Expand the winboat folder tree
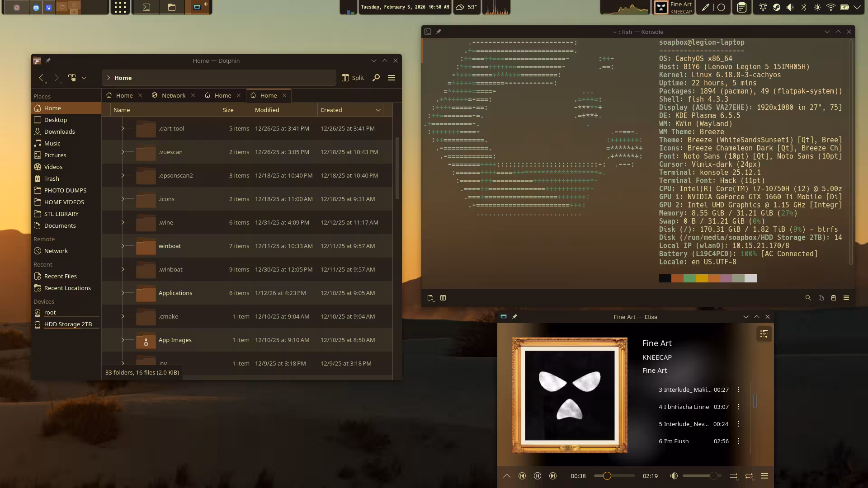 pos(123,246)
